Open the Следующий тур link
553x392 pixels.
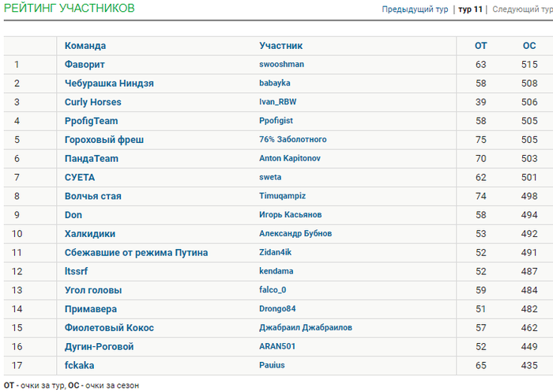click(x=523, y=9)
